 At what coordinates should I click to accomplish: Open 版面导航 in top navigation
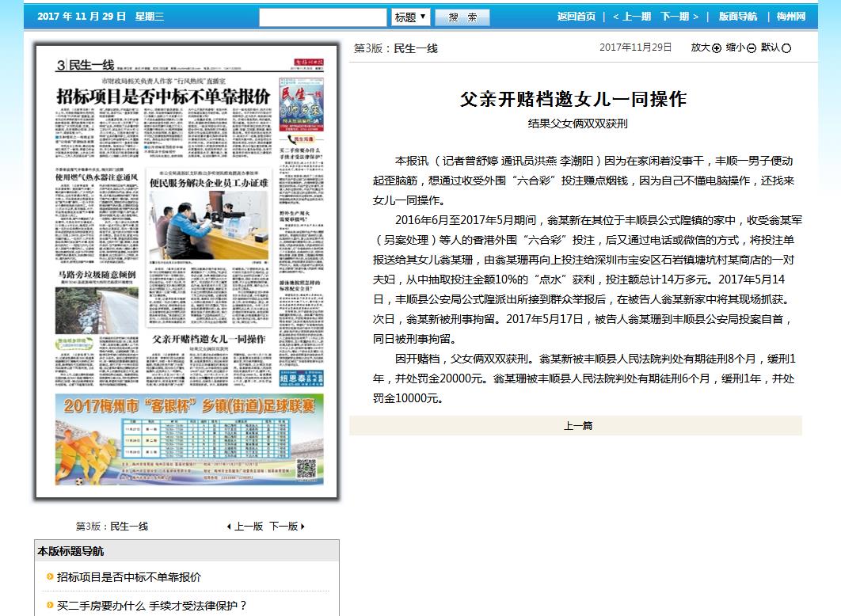737,17
